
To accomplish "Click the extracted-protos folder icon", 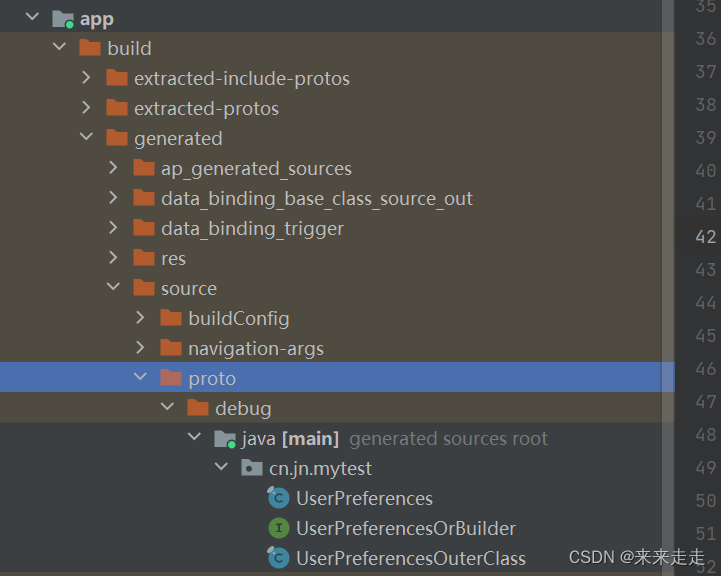I will 117,108.
